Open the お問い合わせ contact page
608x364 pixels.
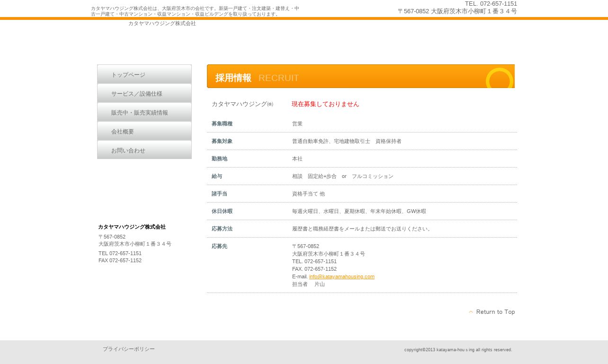(144, 150)
